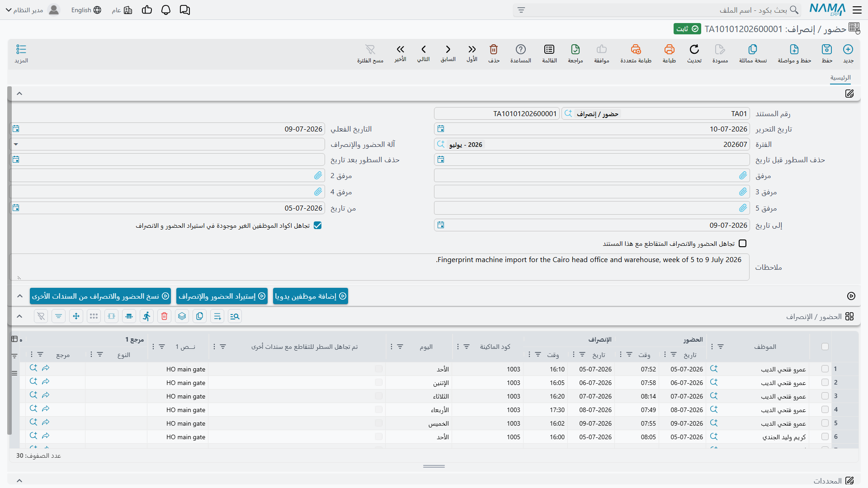
Task: Collapse the action buttons section chevron
Action: [x=19, y=296]
